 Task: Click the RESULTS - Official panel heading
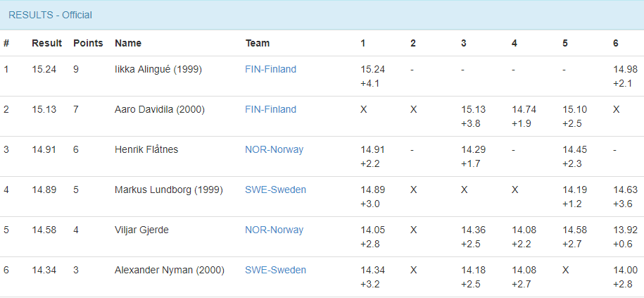coord(50,15)
